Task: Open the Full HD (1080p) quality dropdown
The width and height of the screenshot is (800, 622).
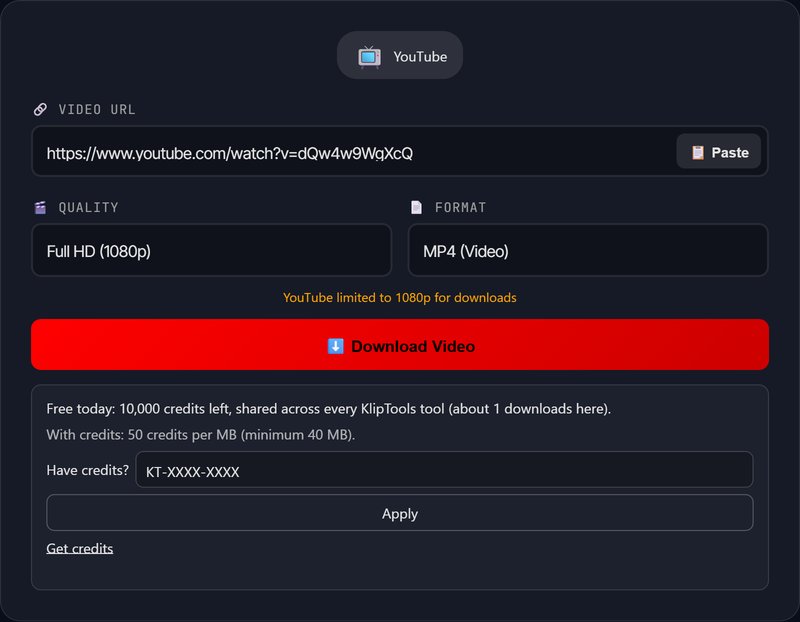Action: click(212, 251)
